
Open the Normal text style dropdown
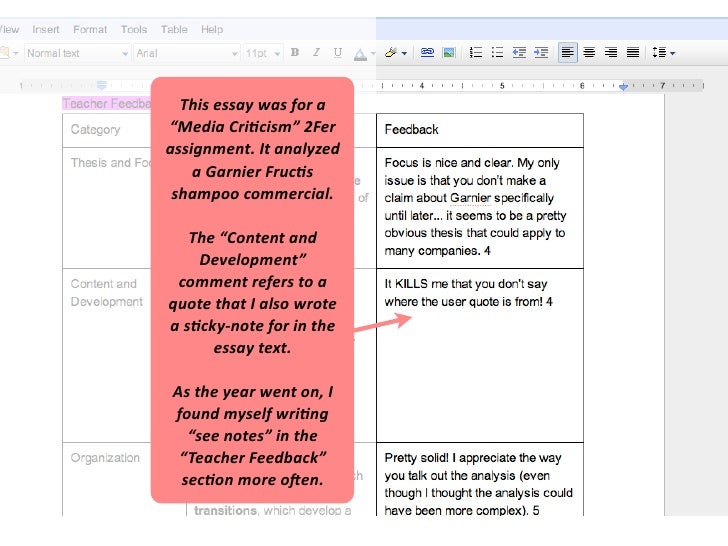pos(77,53)
